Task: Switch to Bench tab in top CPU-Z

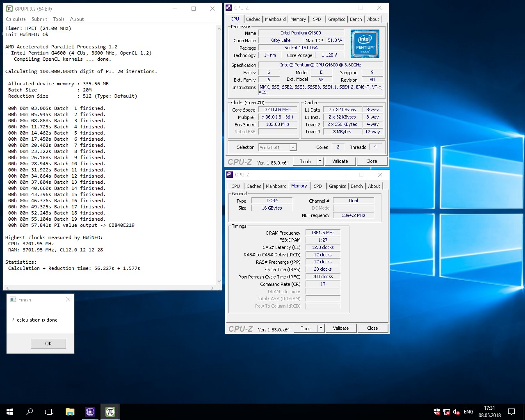Action: (356, 19)
